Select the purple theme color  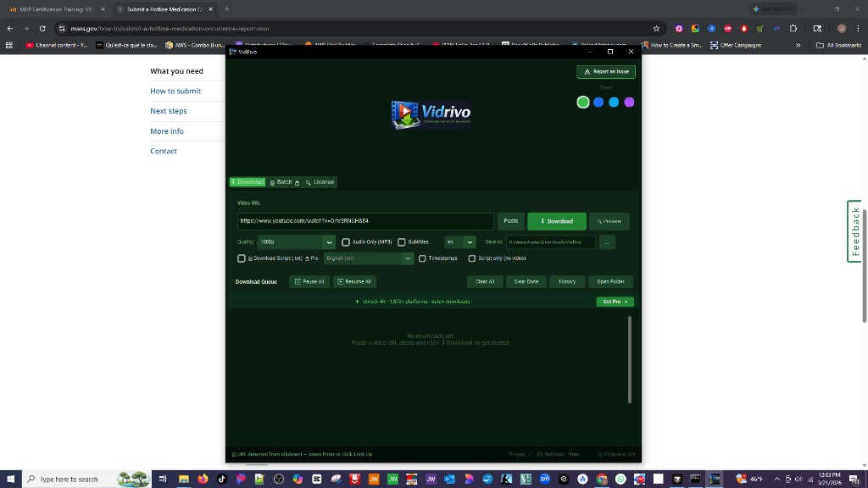point(630,103)
